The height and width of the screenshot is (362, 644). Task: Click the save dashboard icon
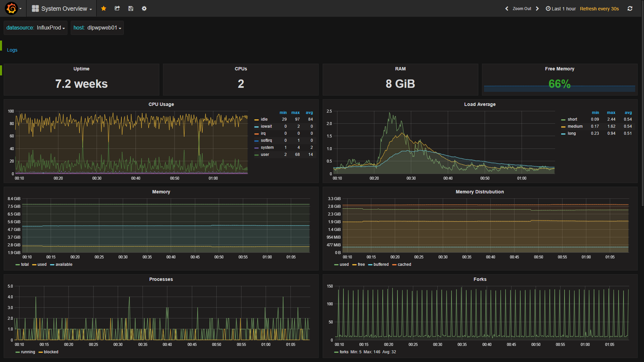(131, 8)
